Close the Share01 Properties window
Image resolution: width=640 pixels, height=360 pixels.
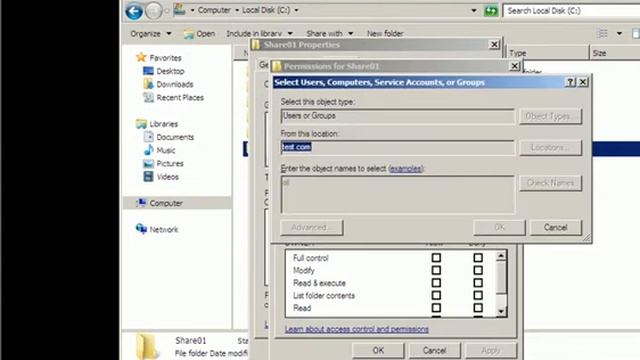[x=494, y=44]
